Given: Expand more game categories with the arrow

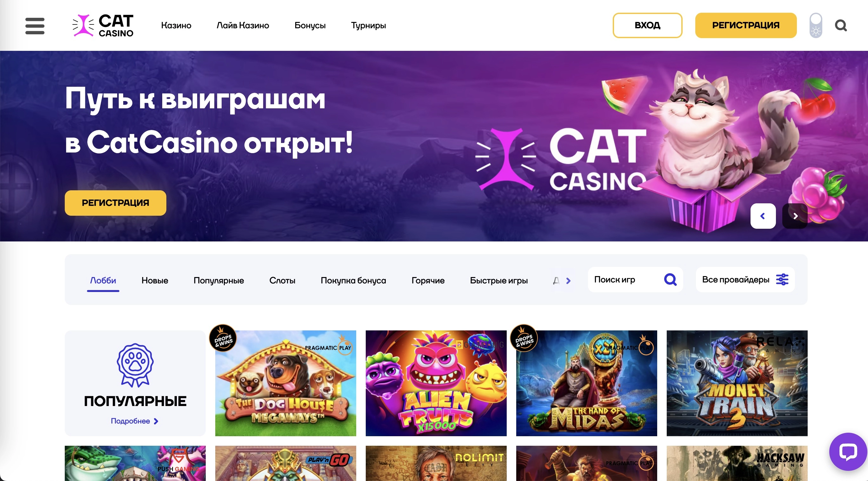Looking at the screenshot, I should pos(568,281).
